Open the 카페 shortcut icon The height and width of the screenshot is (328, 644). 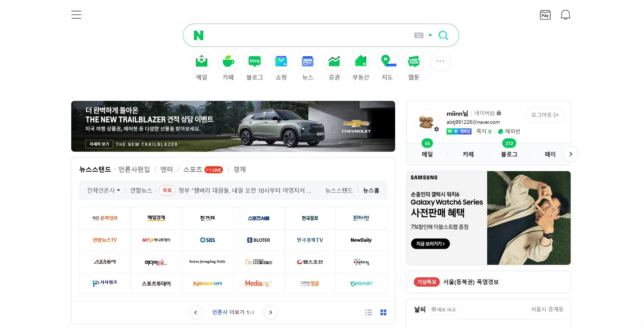228,61
